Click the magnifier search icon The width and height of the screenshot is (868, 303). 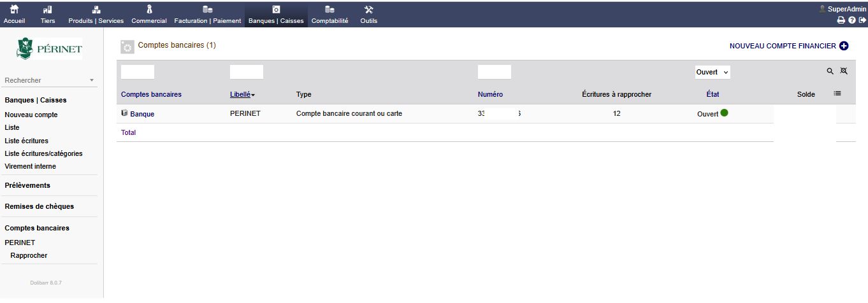click(830, 71)
